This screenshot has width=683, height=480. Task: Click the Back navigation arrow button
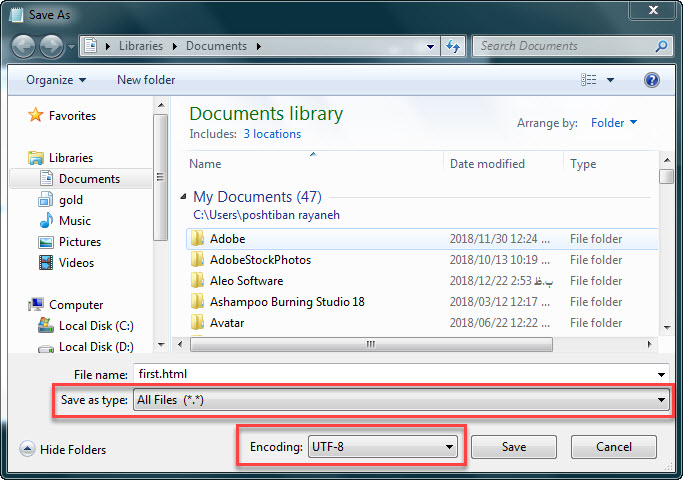[24, 46]
